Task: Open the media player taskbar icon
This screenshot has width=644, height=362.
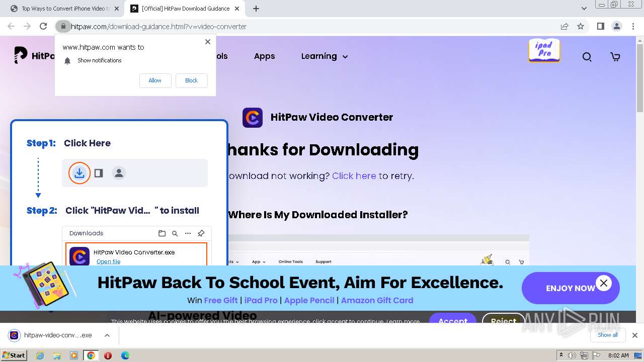Action: pyautogui.click(x=74, y=355)
